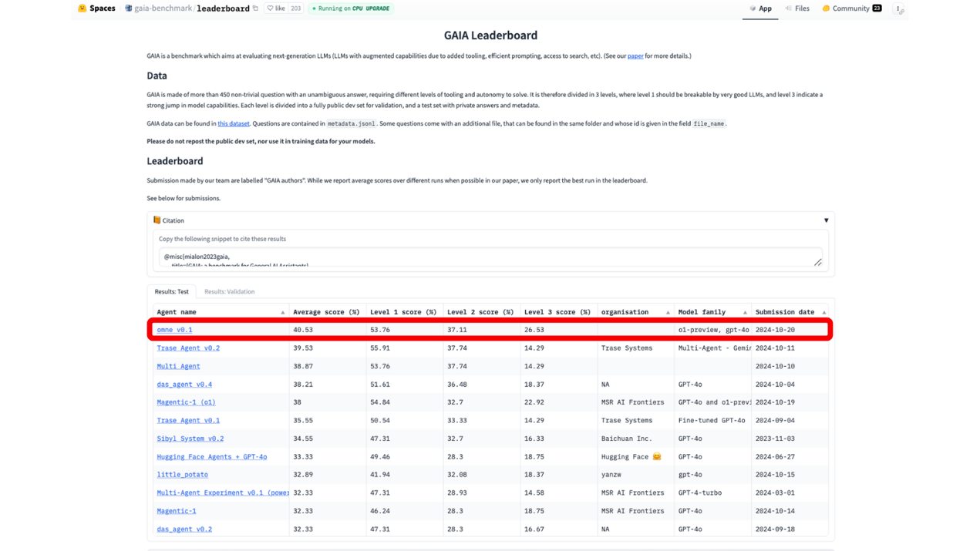Sort by Submission date with its arrow
980x551 pixels.
pos(823,313)
